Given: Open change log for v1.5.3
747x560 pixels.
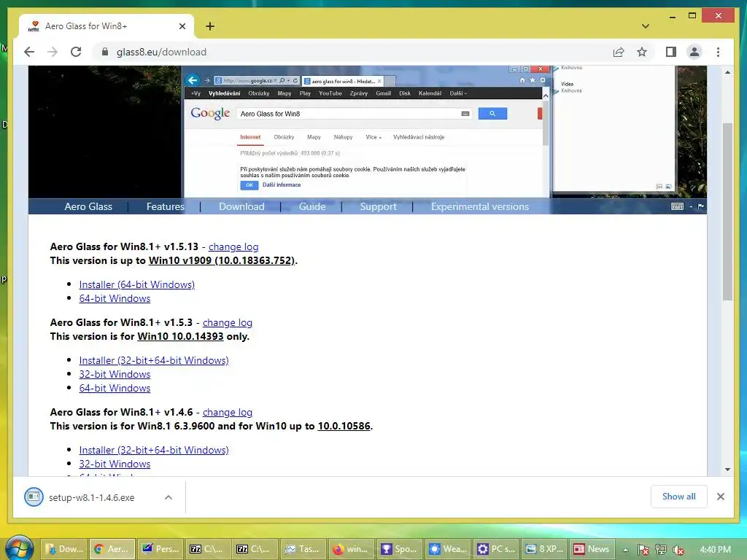Looking at the screenshot, I should coord(228,322).
